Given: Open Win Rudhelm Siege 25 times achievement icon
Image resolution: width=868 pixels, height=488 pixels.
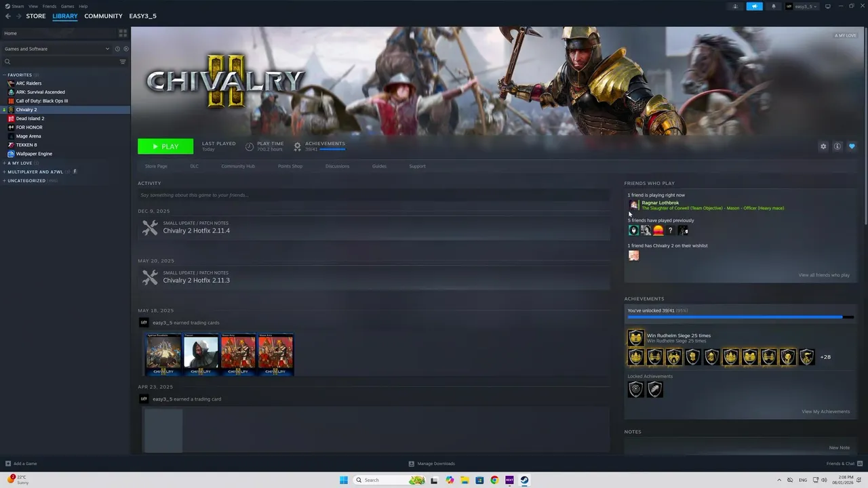Looking at the screenshot, I should [635, 338].
